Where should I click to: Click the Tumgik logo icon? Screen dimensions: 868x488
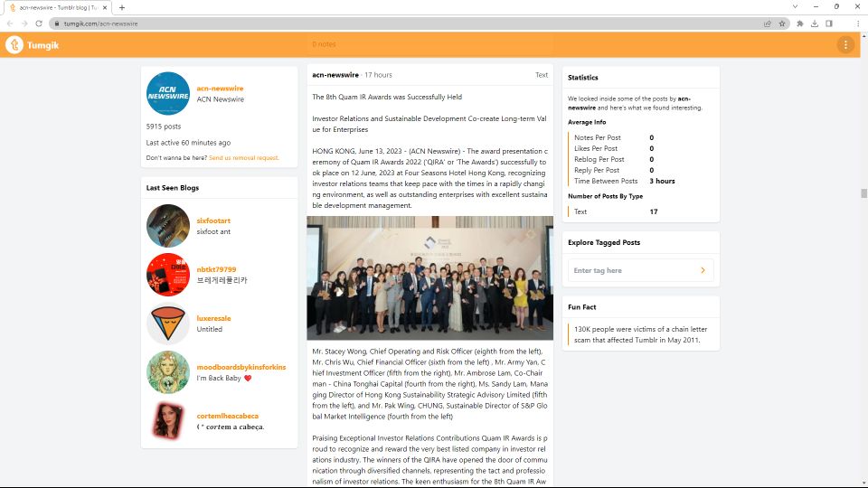[x=14, y=45]
